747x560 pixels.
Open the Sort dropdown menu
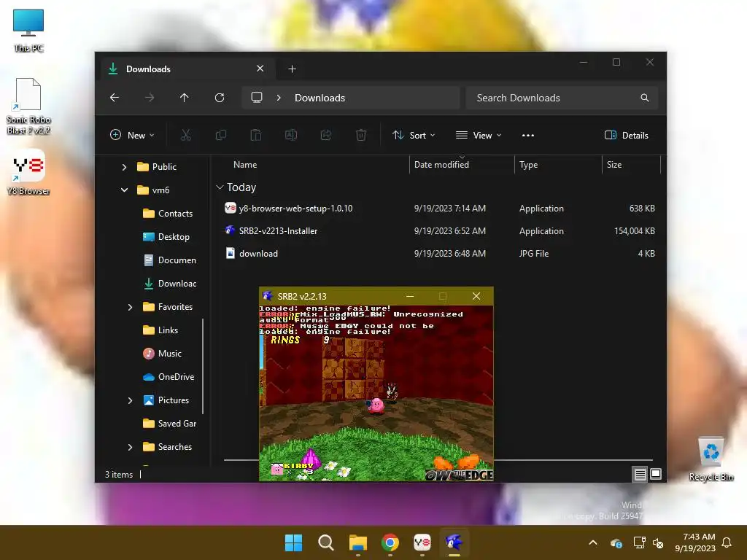click(413, 135)
